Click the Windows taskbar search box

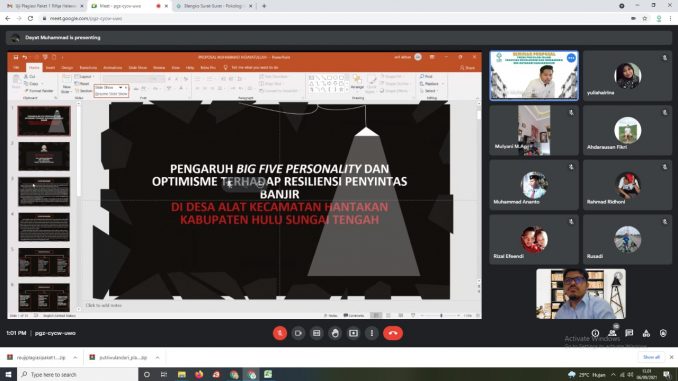[x=77, y=375]
